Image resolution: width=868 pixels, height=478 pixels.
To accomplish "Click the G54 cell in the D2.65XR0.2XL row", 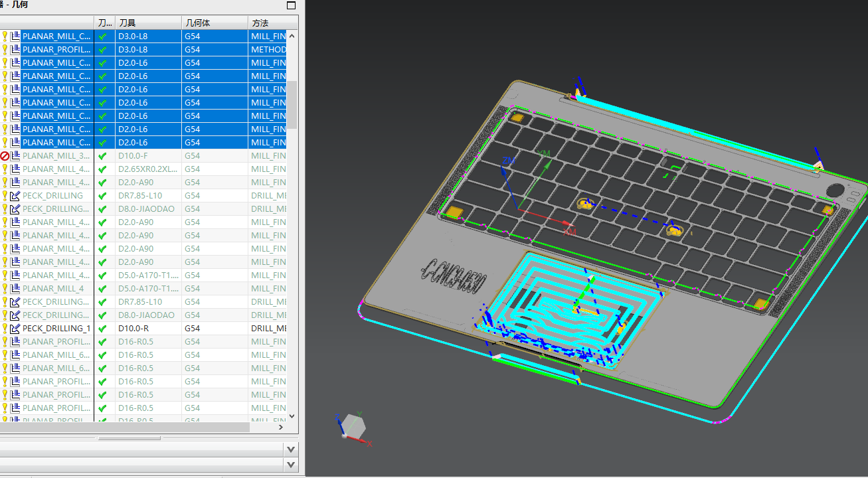I will coord(215,169).
